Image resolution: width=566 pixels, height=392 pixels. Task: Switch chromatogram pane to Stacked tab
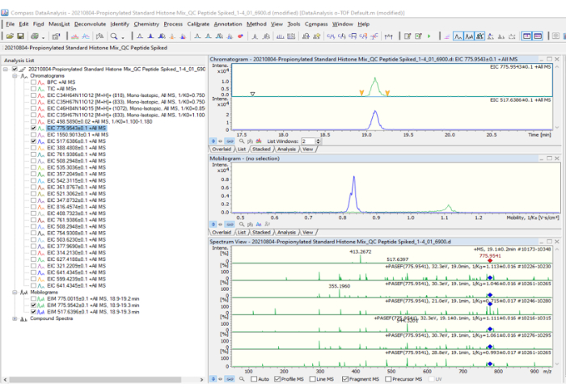tap(261, 149)
